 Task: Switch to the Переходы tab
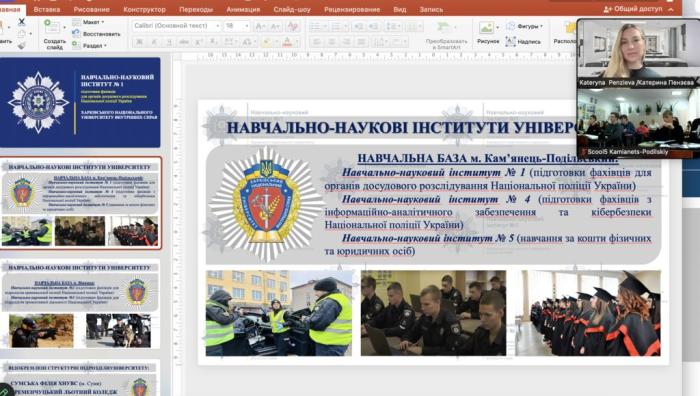click(196, 9)
